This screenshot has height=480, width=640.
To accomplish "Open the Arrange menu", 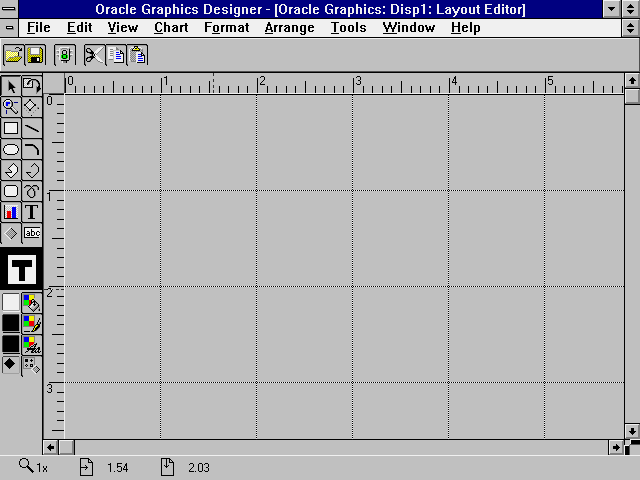I will coord(289,27).
